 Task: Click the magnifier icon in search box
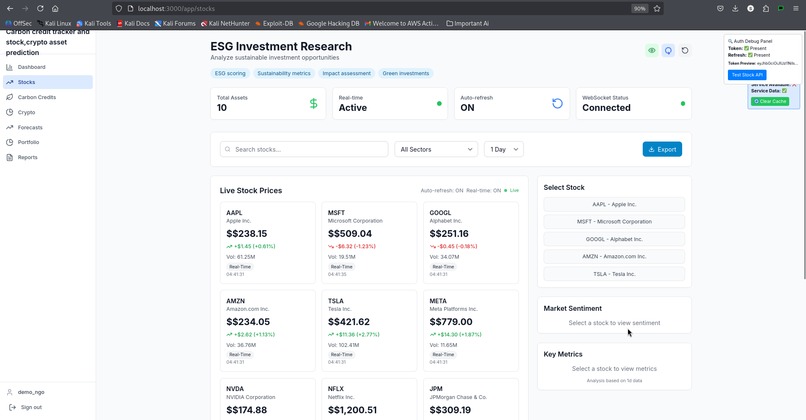tap(228, 149)
